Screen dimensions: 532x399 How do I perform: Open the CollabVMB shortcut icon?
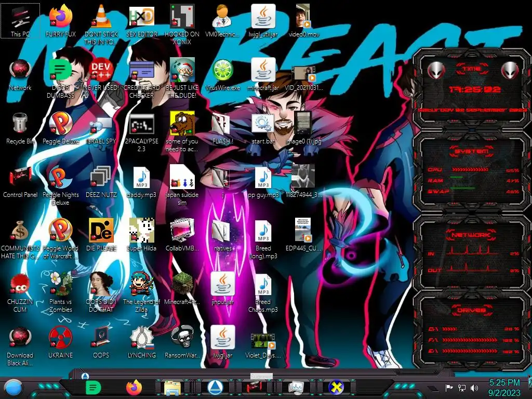tap(182, 235)
